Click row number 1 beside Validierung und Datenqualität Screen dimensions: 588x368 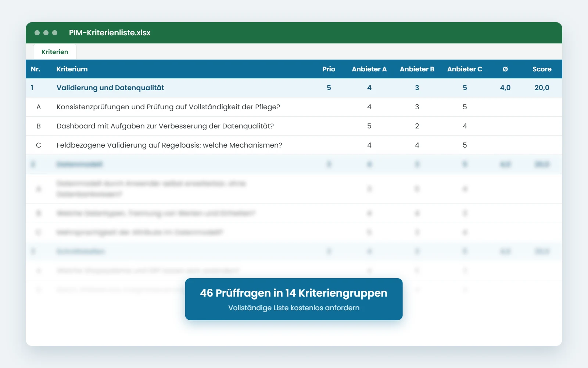coord(32,88)
